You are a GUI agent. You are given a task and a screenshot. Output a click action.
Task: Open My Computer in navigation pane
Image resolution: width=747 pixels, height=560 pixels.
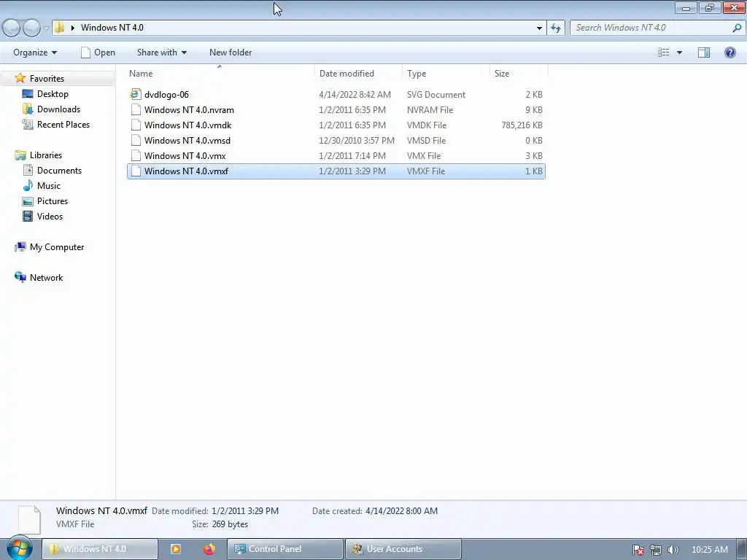tap(57, 246)
